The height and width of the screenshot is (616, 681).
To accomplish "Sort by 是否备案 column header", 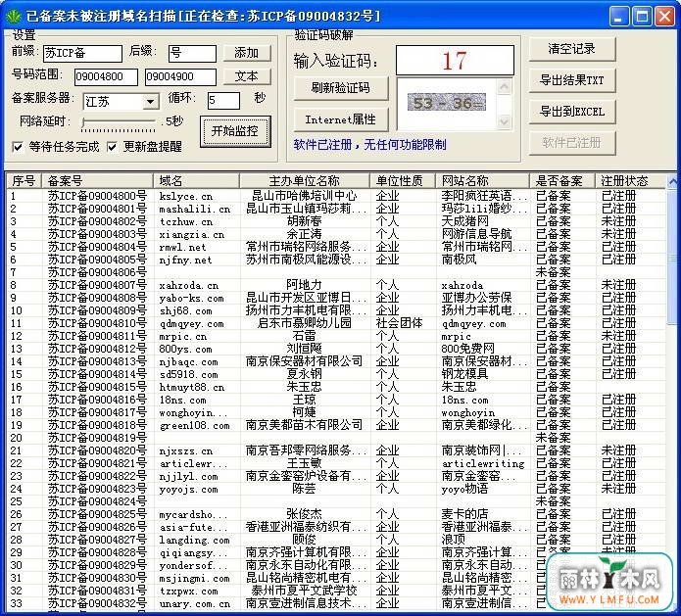I will 562,180.
